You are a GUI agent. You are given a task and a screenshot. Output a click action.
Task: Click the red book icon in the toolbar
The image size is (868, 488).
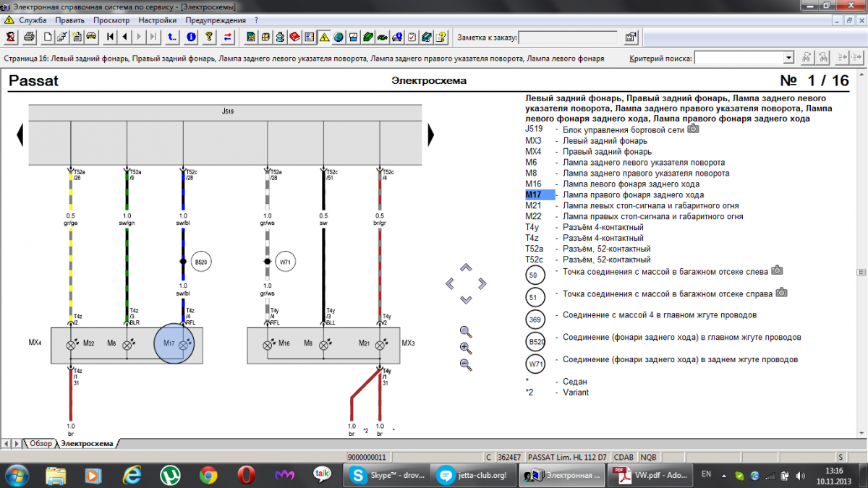[x=295, y=36]
